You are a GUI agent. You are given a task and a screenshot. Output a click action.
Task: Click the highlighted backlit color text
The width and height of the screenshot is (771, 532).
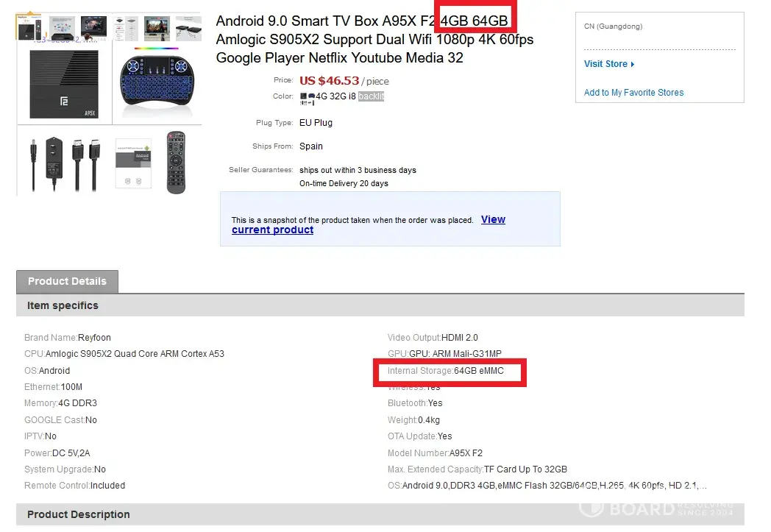point(372,96)
